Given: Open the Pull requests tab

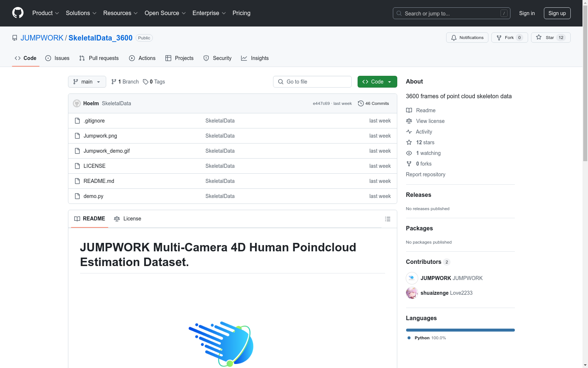Looking at the screenshot, I should [99, 58].
